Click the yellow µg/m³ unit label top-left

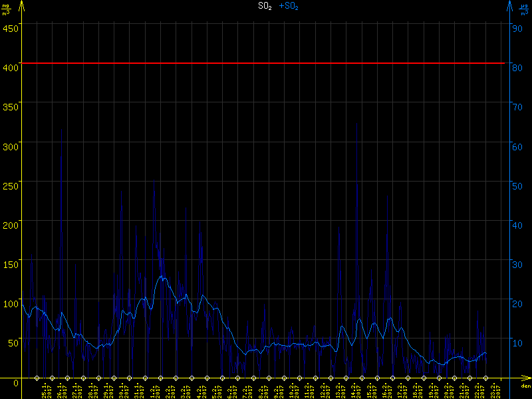6,9
